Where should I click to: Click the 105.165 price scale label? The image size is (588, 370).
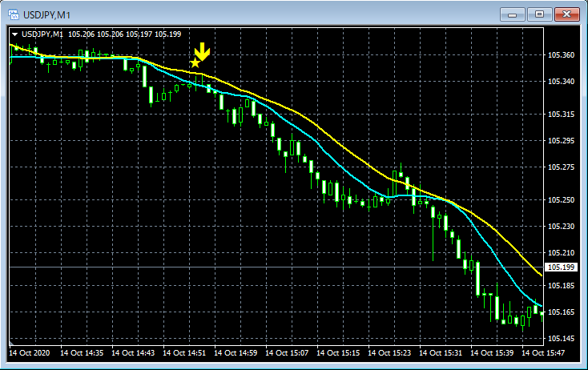coord(561,312)
